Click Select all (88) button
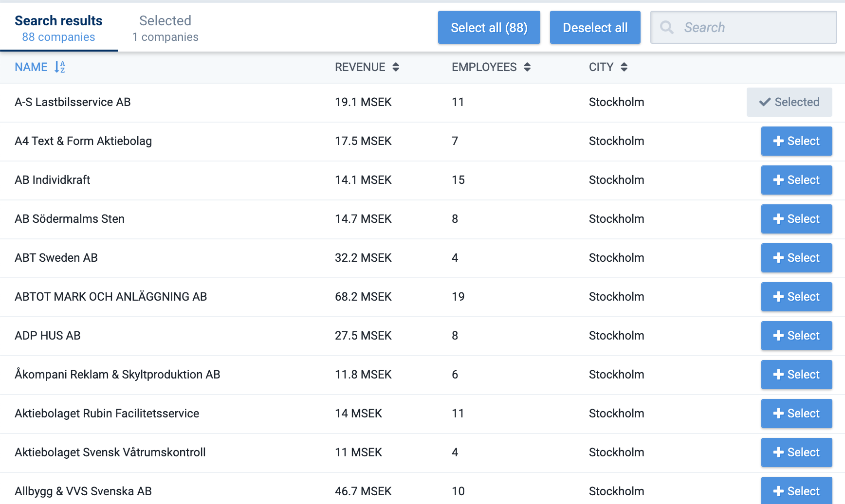Viewport: 845px width, 504px height. 489,27
